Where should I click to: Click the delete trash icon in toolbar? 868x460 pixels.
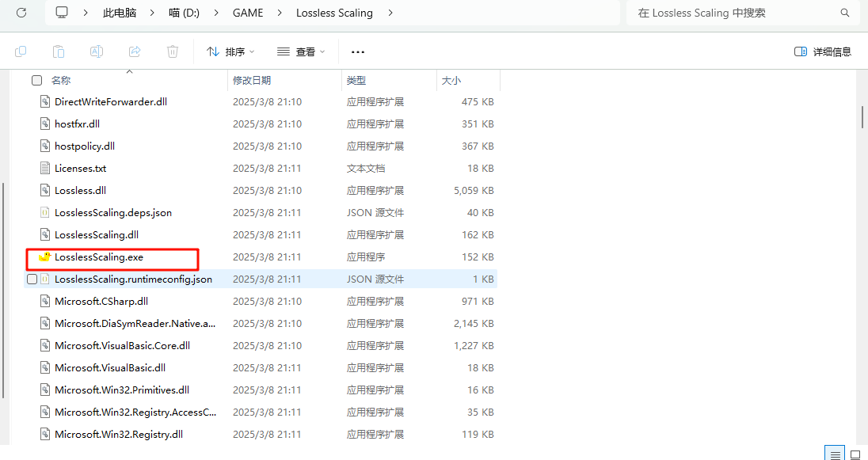[173, 51]
